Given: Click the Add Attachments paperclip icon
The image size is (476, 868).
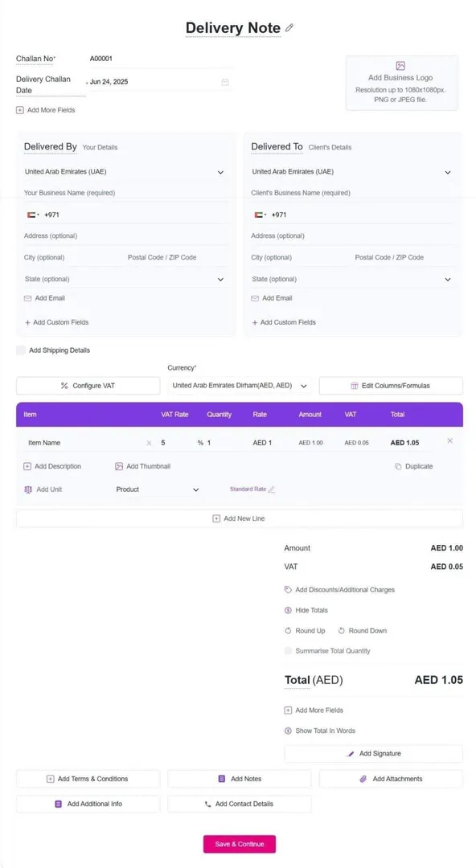Looking at the screenshot, I should tap(363, 778).
